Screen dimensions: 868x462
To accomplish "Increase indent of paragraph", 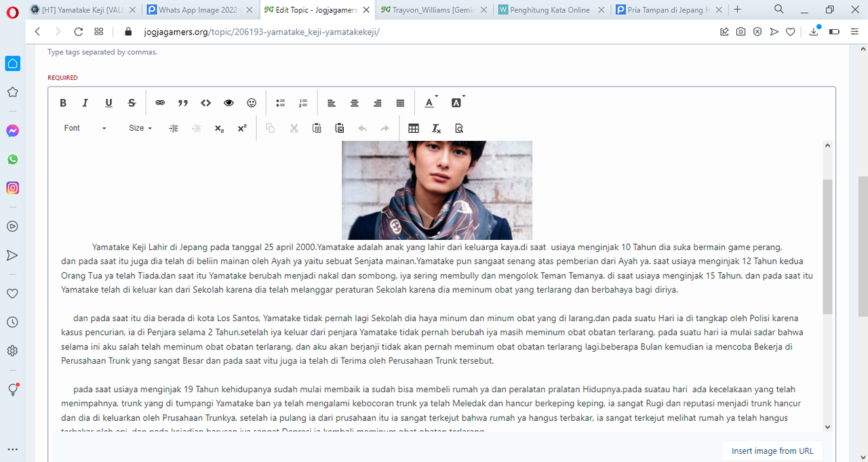I will pos(174,128).
